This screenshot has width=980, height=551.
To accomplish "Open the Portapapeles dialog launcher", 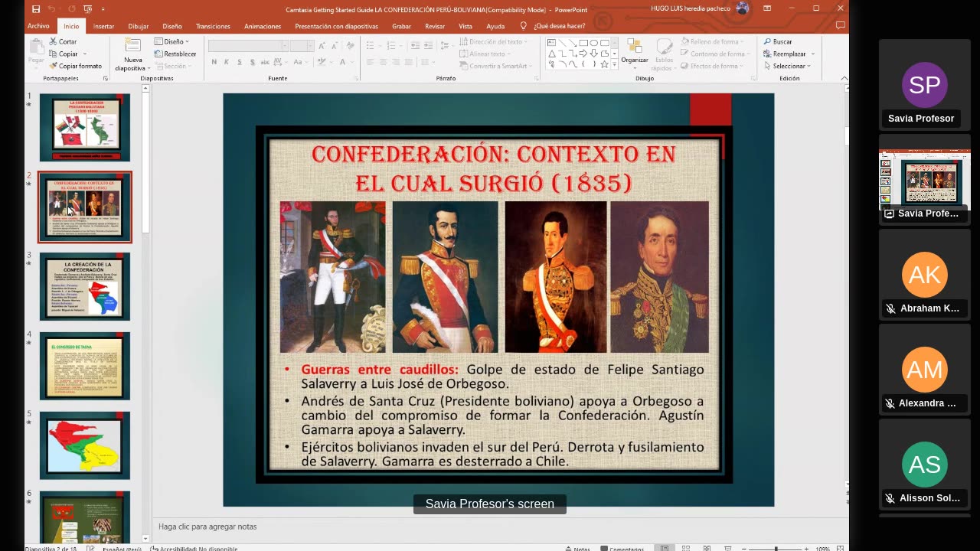I will pos(105,78).
